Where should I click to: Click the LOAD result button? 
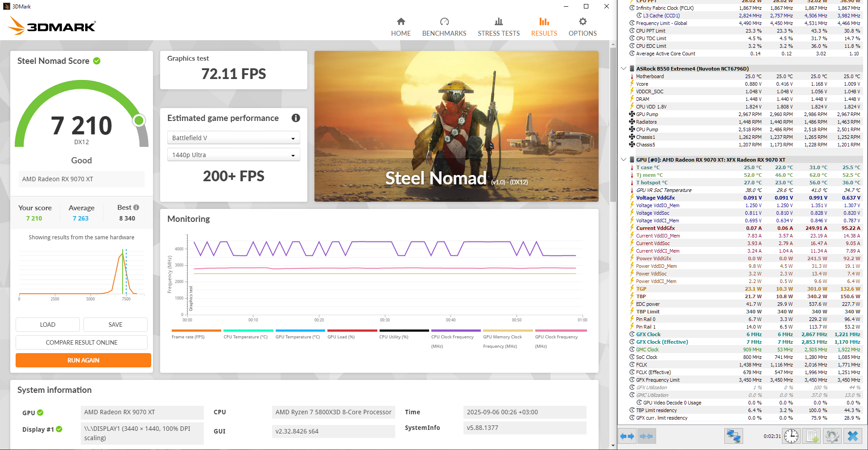pyautogui.click(x=48, y=325)
